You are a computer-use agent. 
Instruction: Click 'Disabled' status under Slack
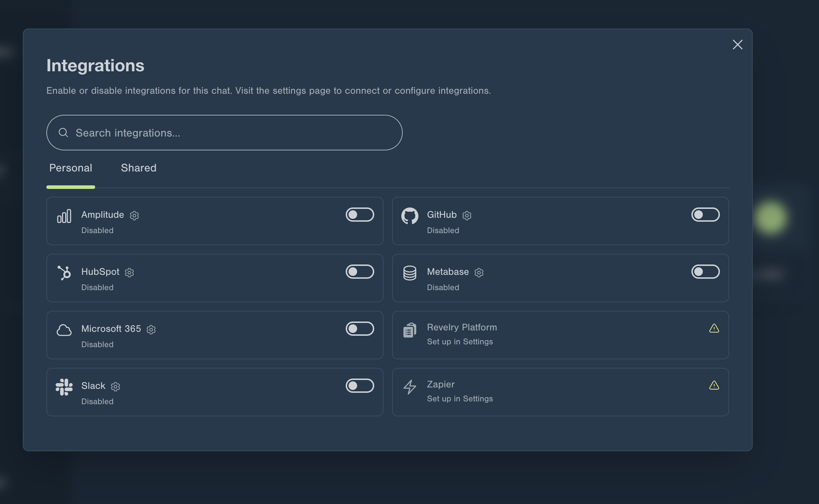click(97, 401)
